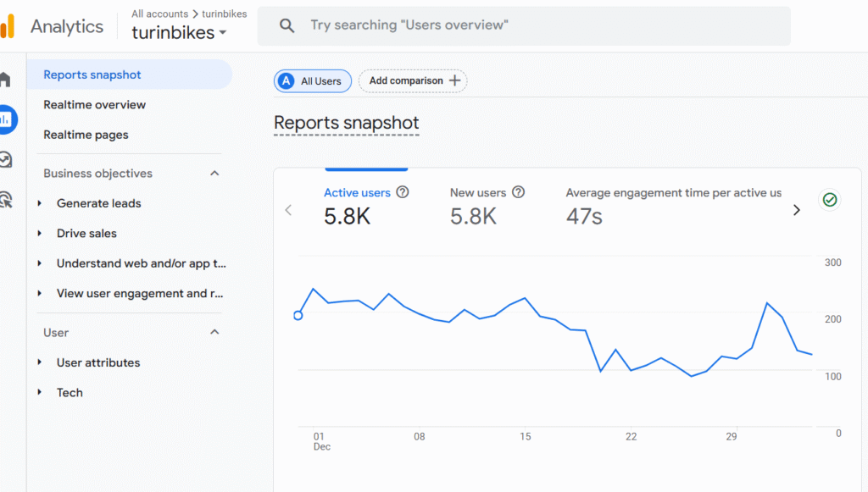Open the Advertising icon in left rail

tap(5, 199)
